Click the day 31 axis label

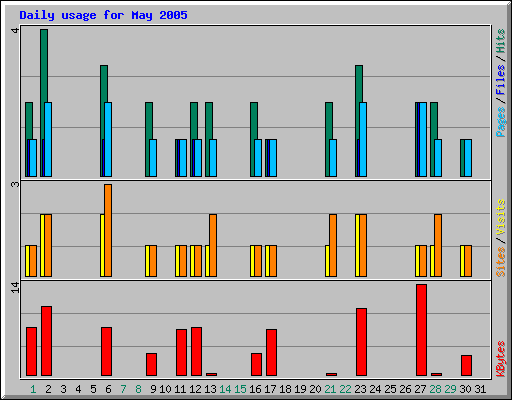(480, 389)
